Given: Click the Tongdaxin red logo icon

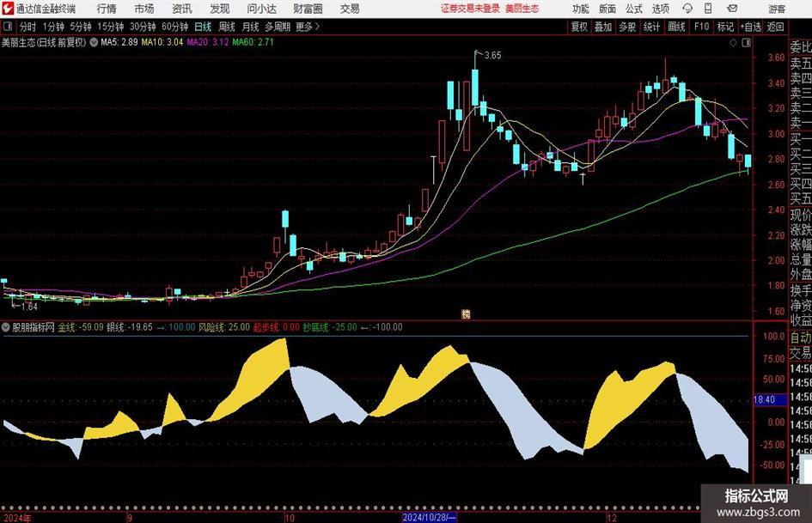Looking at the screenshot, I should click(x=8, y=9).
